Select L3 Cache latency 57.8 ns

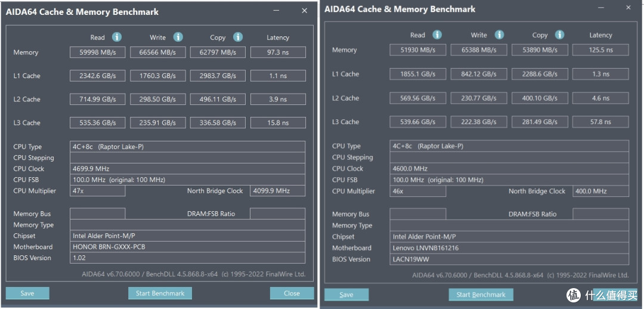601,122
